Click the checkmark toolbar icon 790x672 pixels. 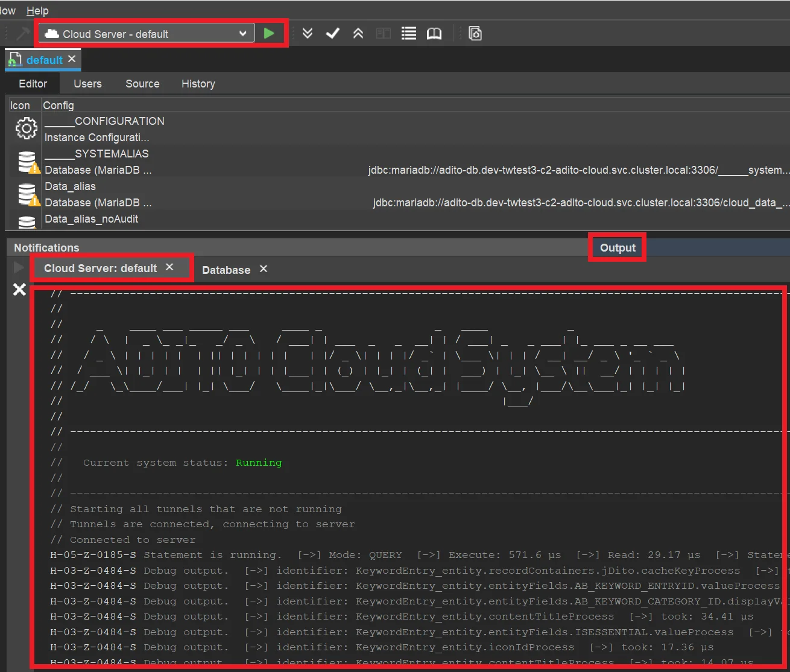tap(333, 33)
